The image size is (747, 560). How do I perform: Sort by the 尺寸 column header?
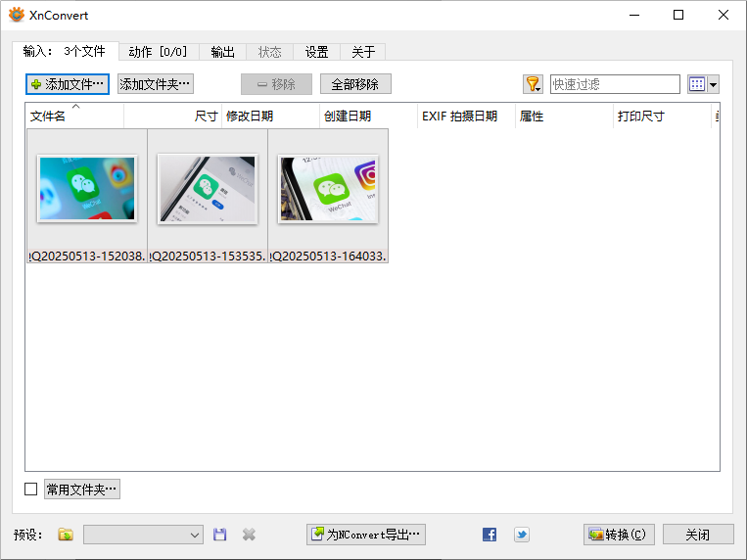point(173,116)
